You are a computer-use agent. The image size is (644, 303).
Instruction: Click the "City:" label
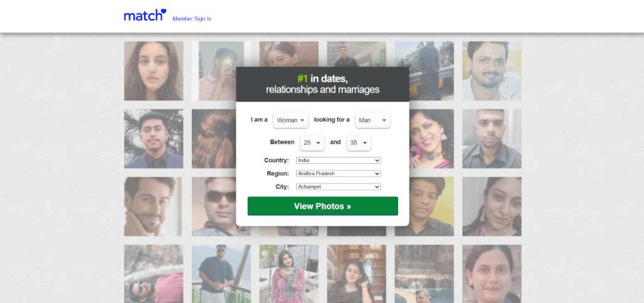click(x=282, y=186)
